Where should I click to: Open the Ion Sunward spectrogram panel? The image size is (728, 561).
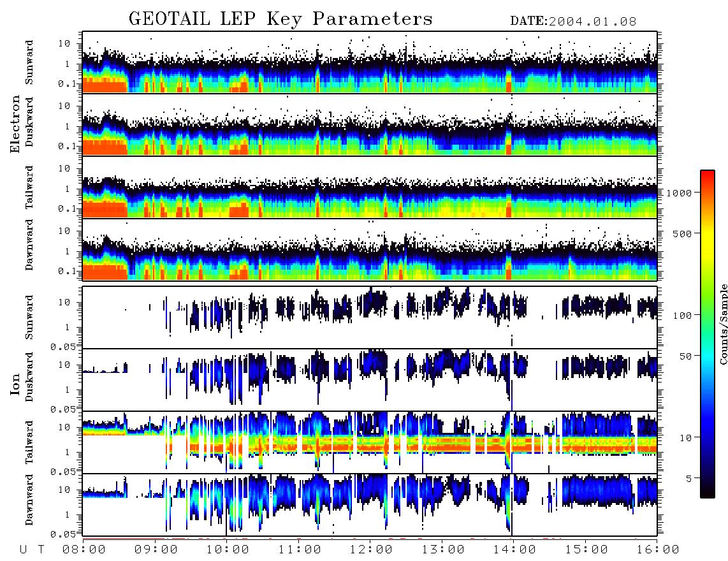click(x=370, y=317)
